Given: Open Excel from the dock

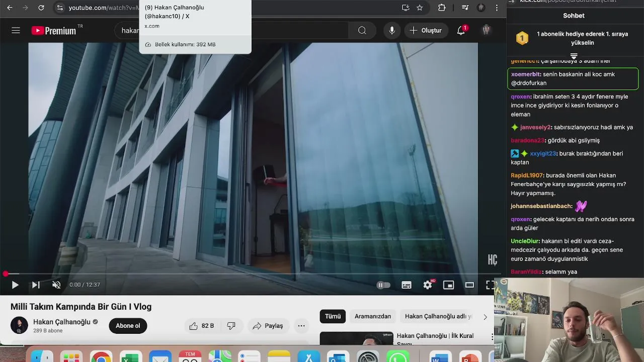Looking at the screenshot, I should pyautogui.click(x=131, y=357).
